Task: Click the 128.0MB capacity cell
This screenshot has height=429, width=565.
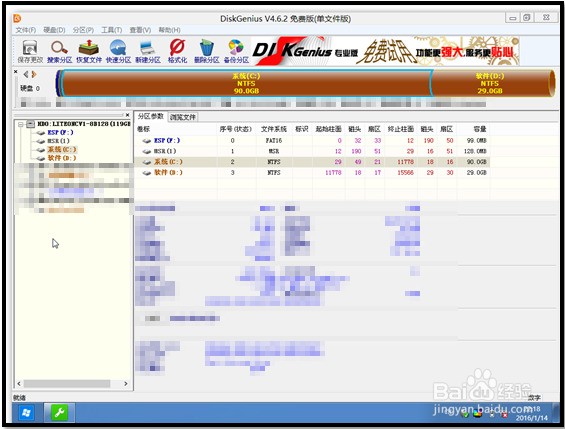Action: [x=475, y=151]
